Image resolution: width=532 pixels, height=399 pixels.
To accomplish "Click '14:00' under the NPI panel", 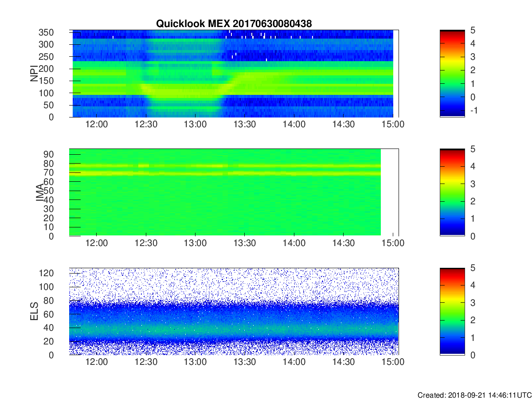I will pyautogui.click(x=294, y=125).
